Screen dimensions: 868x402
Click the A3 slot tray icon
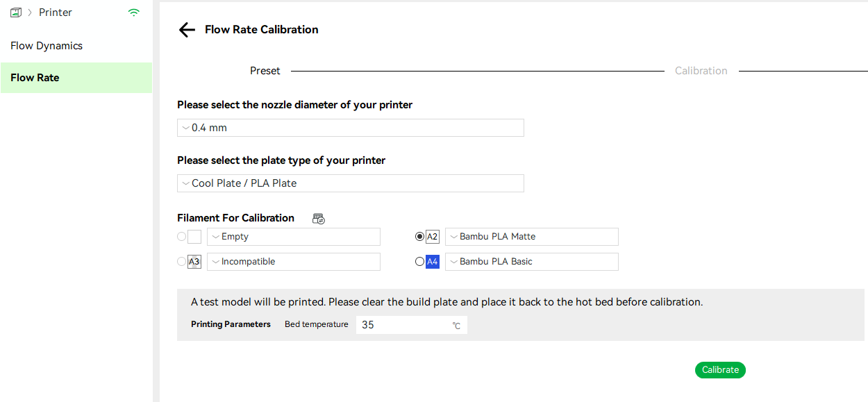(x=194, y=262)
